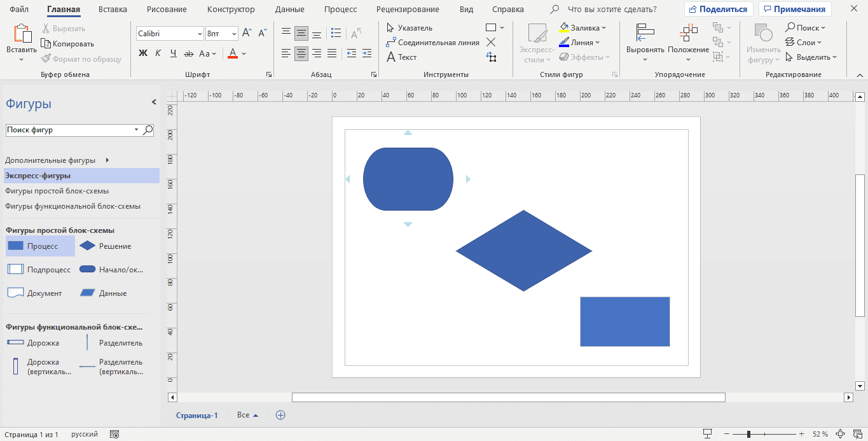Toggle underline Ч formatting

(173, 53)
